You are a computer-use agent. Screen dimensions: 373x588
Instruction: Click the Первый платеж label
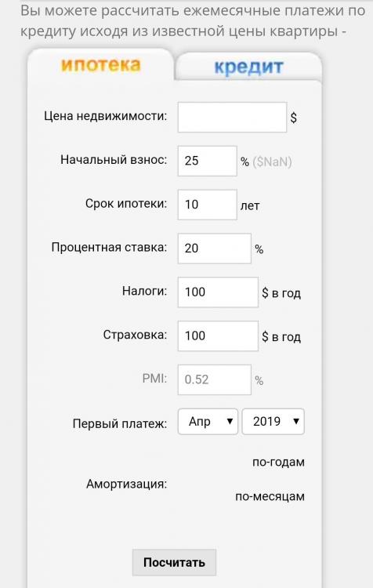point(120,423)
